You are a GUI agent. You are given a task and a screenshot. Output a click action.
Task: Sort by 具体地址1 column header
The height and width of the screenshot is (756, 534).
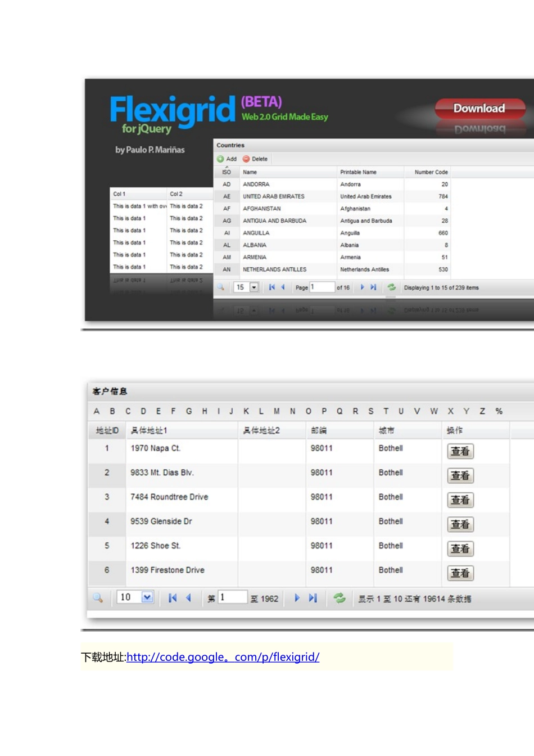point(182,430)
